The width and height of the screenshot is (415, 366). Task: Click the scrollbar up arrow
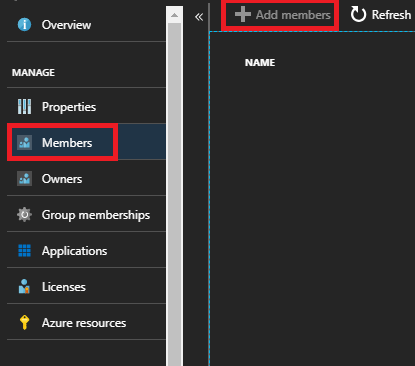pos(174,15)
